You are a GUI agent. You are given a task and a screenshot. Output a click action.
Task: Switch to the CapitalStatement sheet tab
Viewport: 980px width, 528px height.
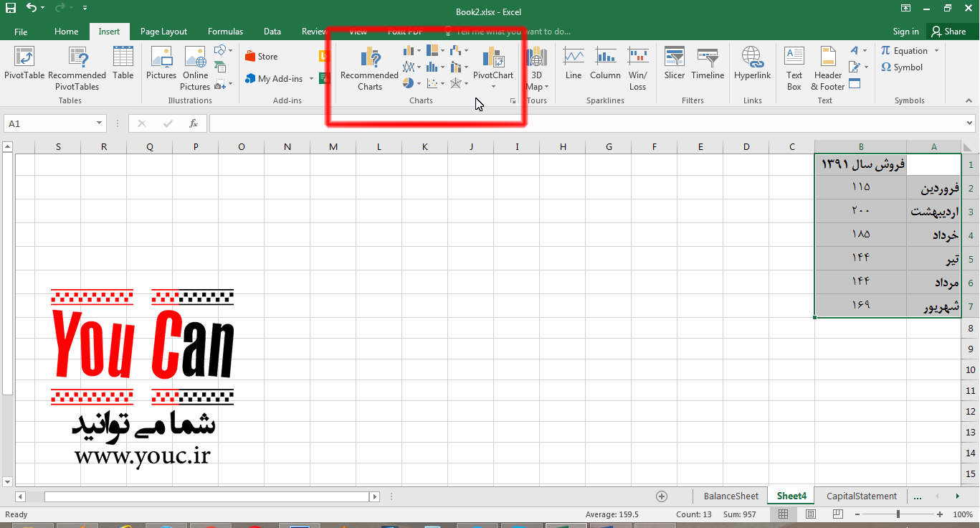[x=862, y=496]
